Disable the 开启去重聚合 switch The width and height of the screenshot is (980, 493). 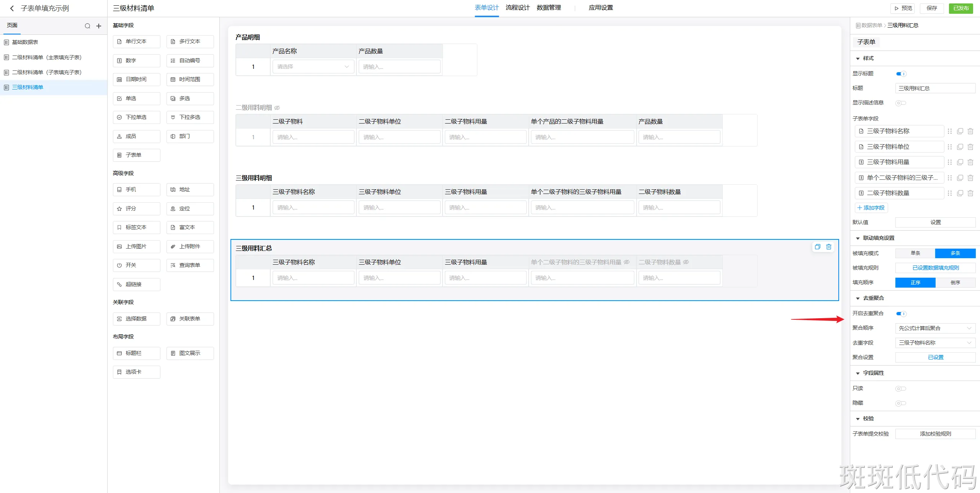901,314
